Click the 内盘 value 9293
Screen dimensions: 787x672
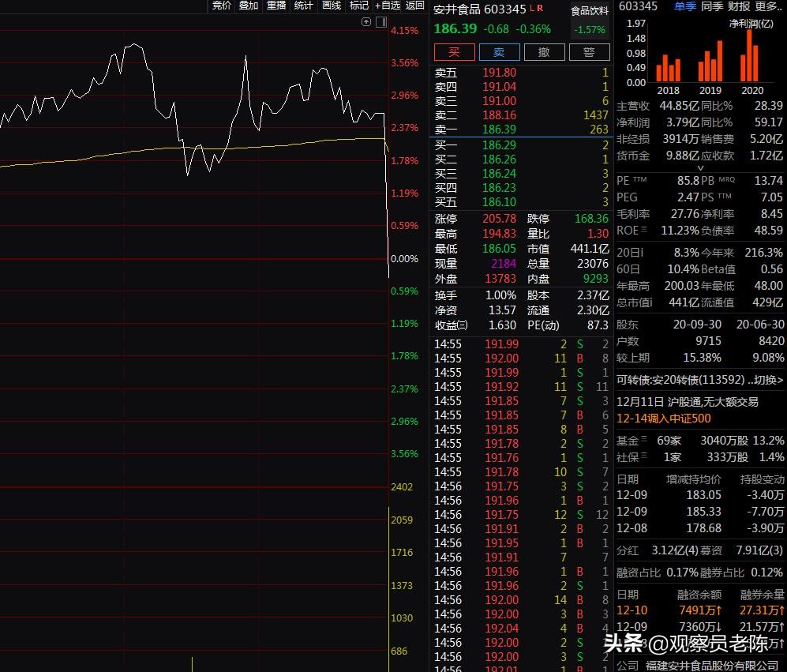click(x=596, y=278)
